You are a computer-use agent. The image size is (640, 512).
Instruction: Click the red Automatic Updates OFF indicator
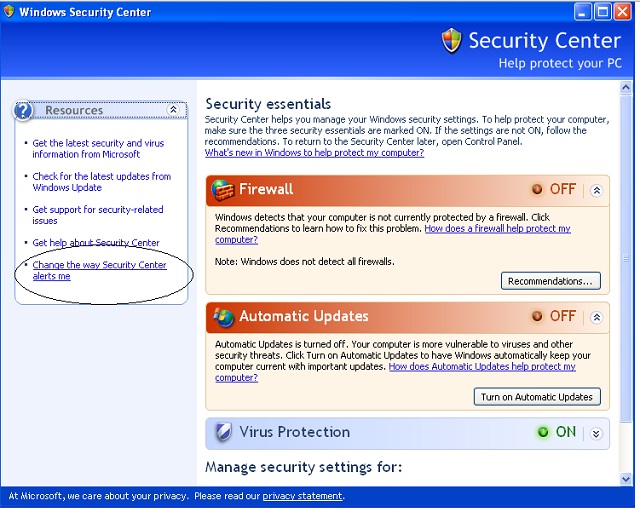click(537, 316)
